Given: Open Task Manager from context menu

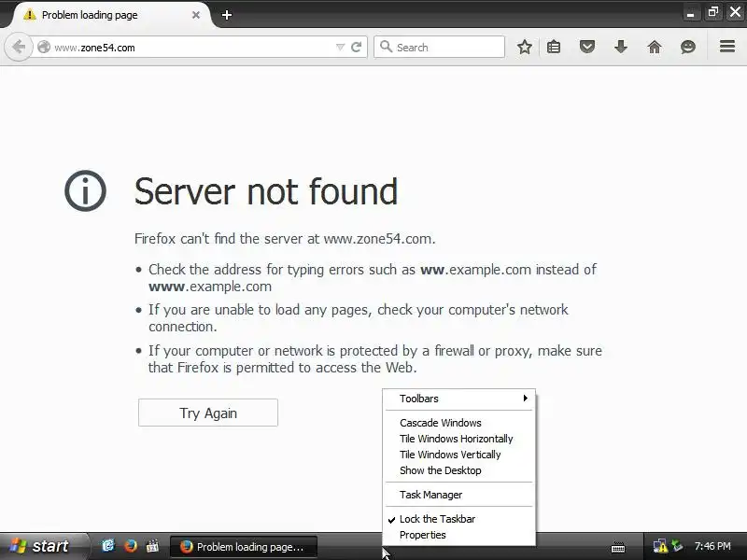Looking at the screenshot, I should pos(459,495).
